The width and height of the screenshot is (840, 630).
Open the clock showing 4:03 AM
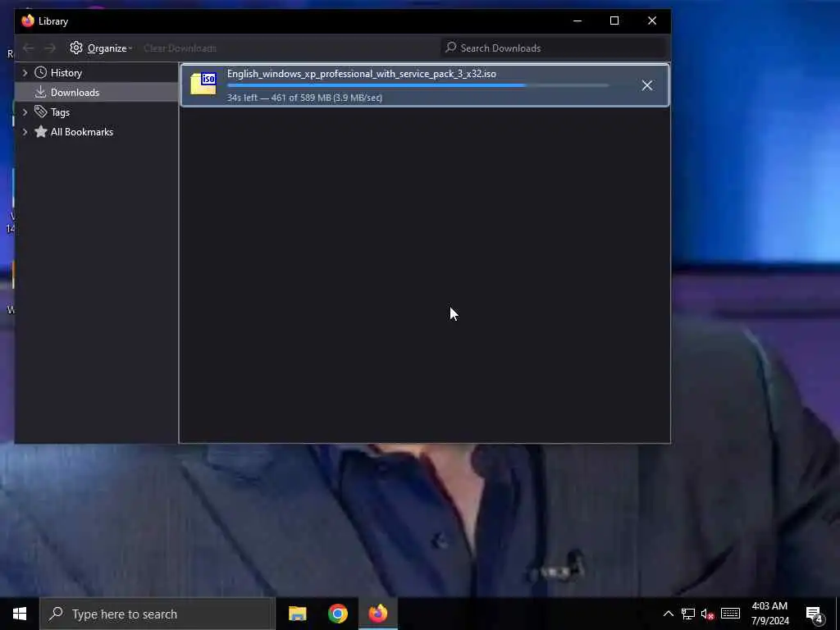pos(769,614)
